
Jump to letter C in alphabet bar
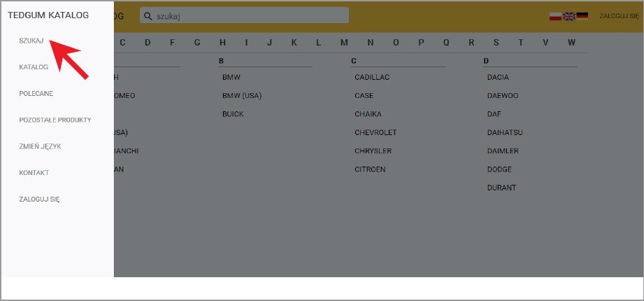pyautogui.click(x=122, y=43)
